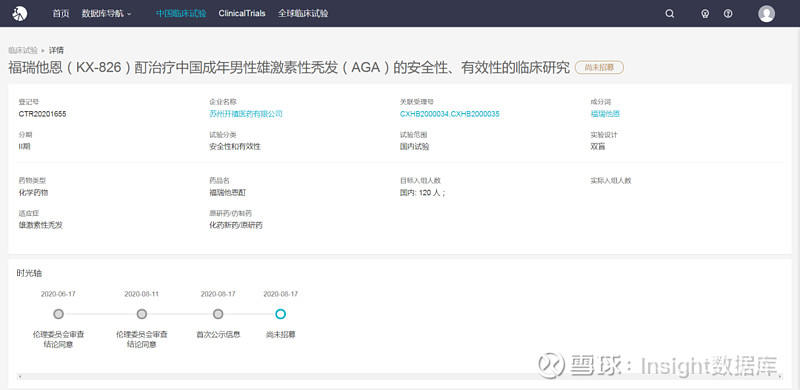
Task: Click the 福瑞他恩酊 drug name value
Action: 228,192
